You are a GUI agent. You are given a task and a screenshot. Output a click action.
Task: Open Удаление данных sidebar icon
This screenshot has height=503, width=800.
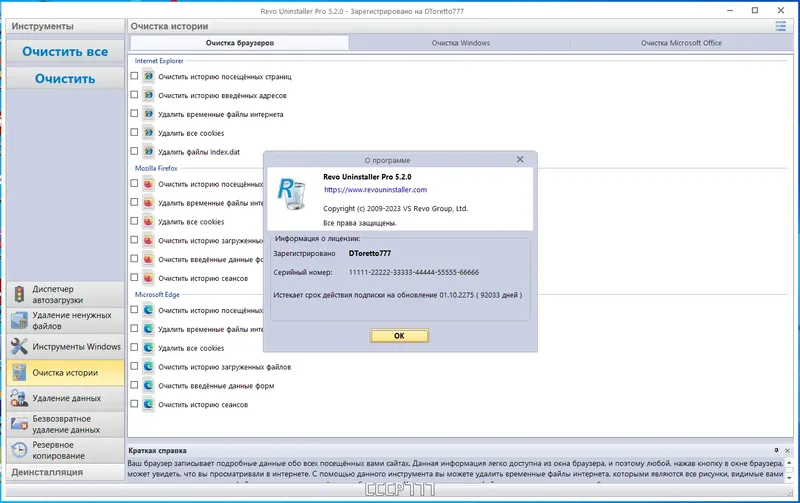[x=19, y=398]
